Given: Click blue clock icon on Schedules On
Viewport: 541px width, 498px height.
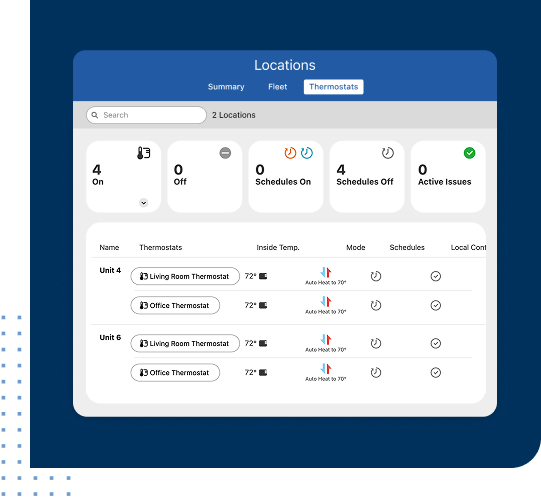Looking at the screenshot, I should tap(307, 153).
